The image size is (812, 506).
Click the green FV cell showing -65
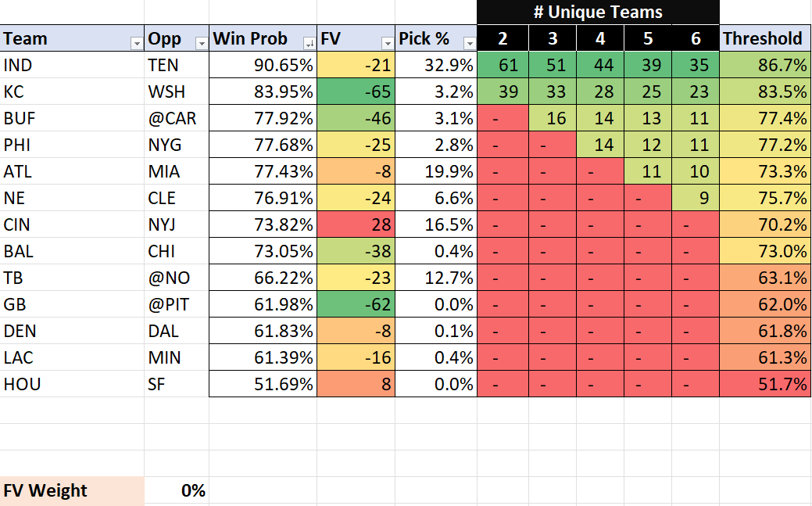click(356, 92)
